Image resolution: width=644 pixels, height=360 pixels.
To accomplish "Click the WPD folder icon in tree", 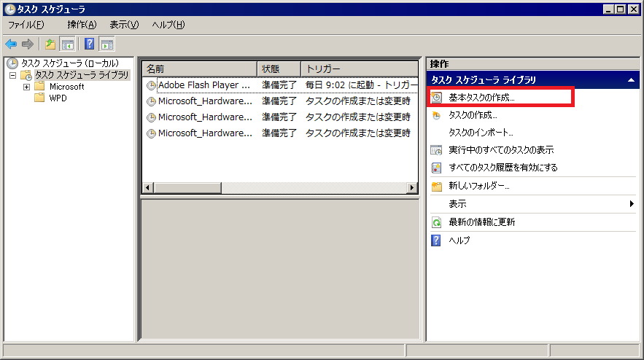I will (x=39, y=98).
